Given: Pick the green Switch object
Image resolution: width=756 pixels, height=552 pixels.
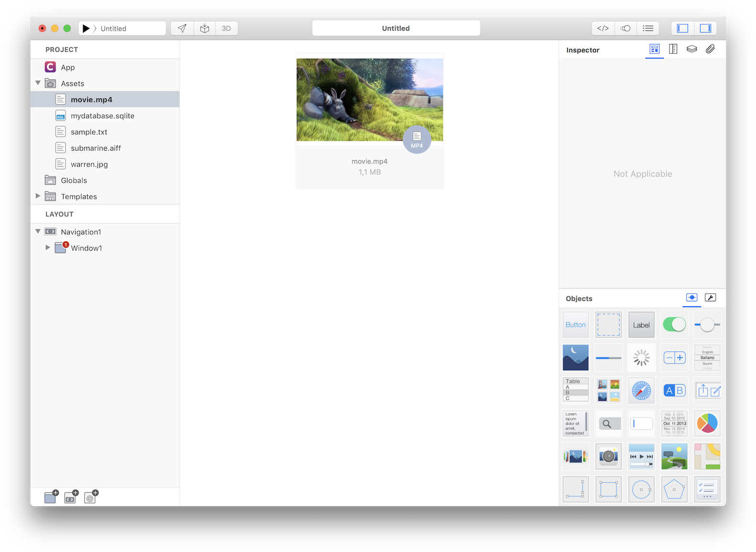Looking at the screenshot, I should click(x=674, y=325).
